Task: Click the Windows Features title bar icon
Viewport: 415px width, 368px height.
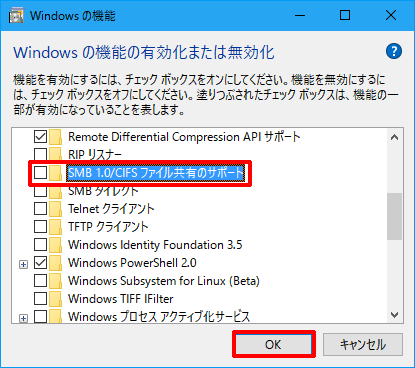Action: point(16,15)
